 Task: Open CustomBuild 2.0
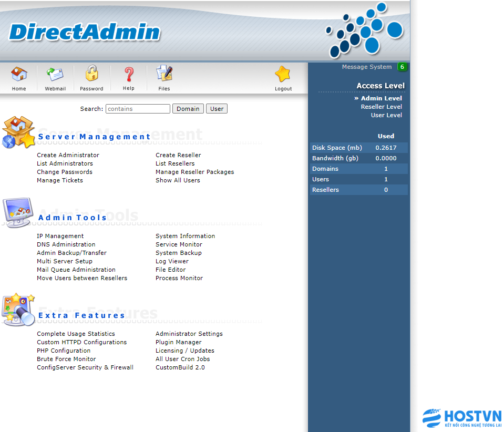point(180,367)
